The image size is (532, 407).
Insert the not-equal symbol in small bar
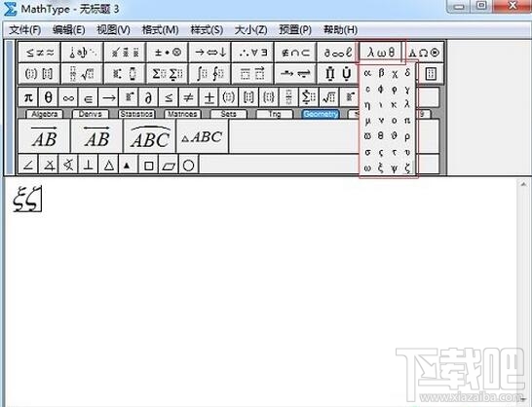pyautogui.click(x=189, y=97)
